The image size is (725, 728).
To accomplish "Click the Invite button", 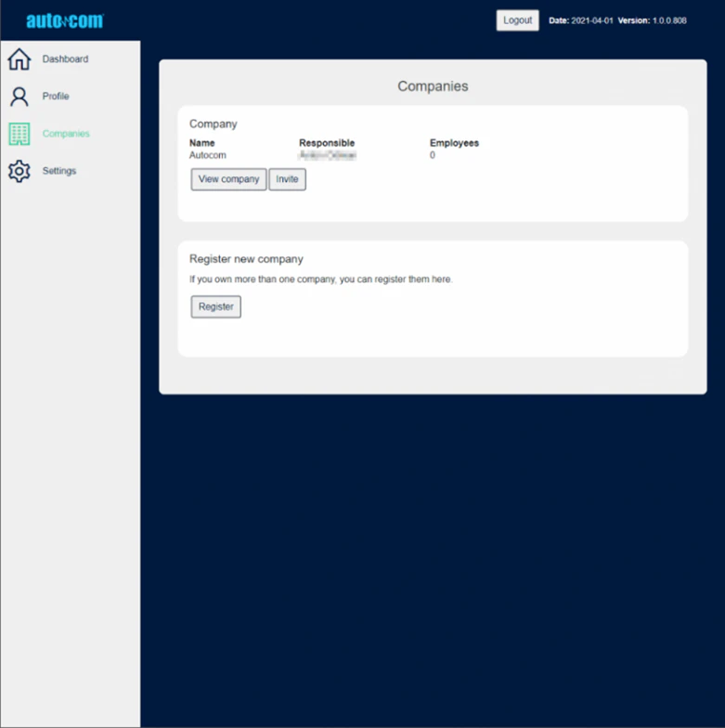I will [288, 179].
